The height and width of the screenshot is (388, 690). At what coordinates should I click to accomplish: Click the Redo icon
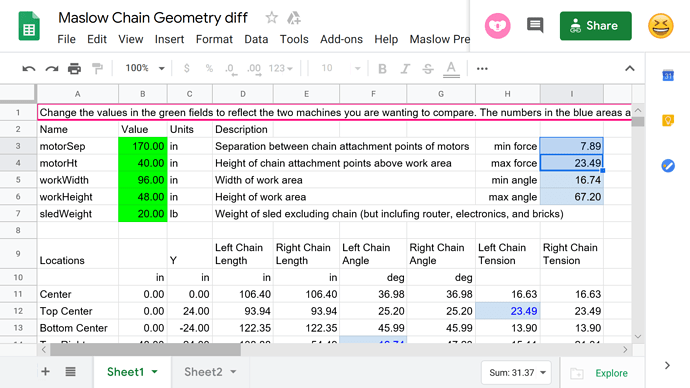coord(52,69)
